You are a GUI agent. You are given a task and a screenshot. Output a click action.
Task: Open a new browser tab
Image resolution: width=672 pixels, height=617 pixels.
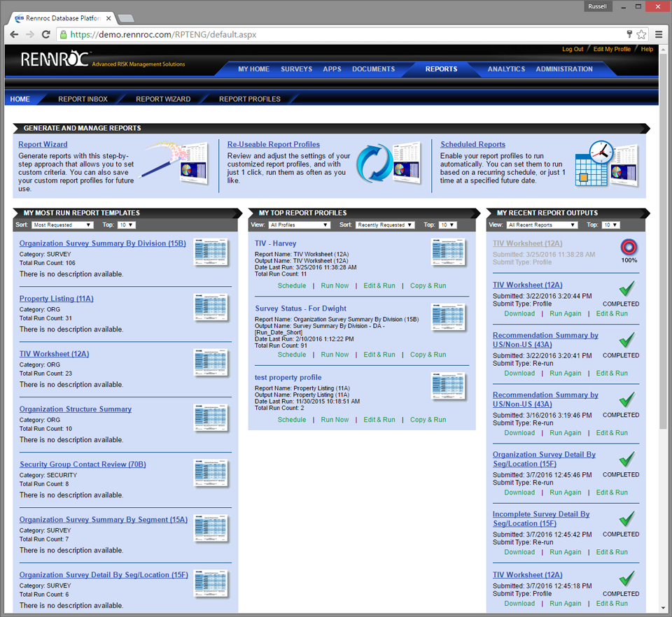(x=125, y=18)
